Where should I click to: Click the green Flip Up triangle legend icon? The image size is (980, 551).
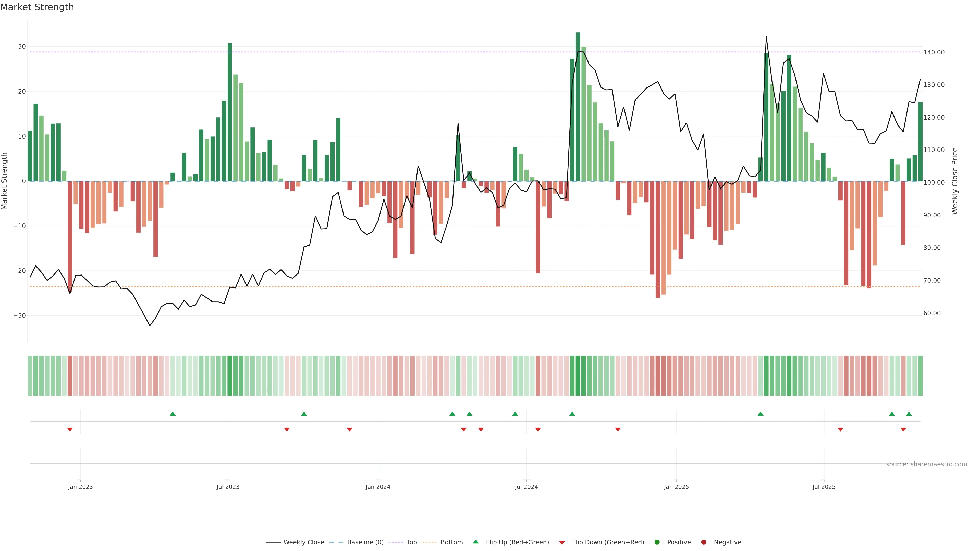click(x=475, y=542)
